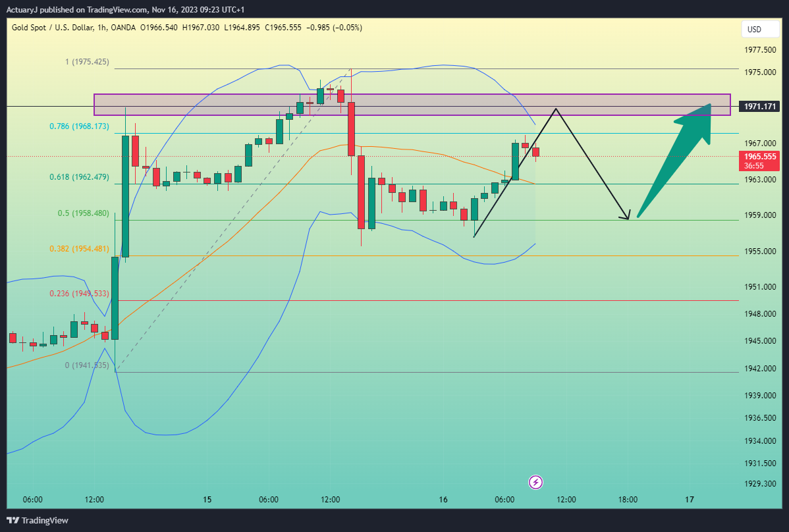Click the 1936.500 price axis label
789x532 pixels.
point(760,418)
